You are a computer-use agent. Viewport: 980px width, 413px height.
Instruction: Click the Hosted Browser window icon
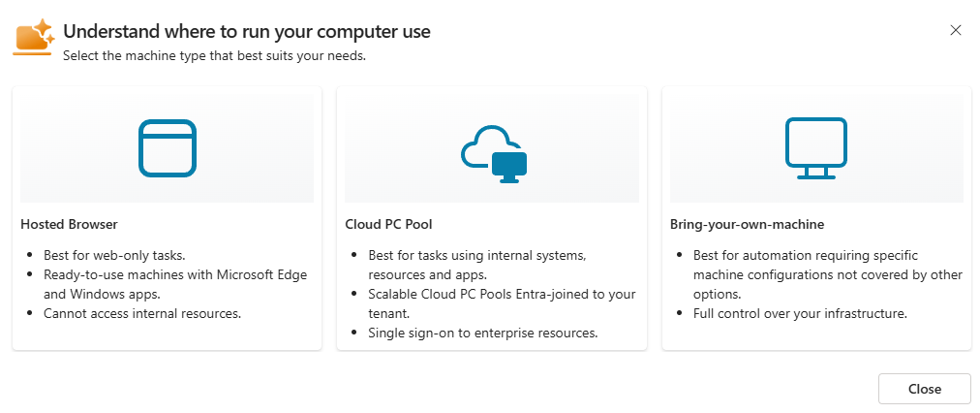[x=167, y=148]
